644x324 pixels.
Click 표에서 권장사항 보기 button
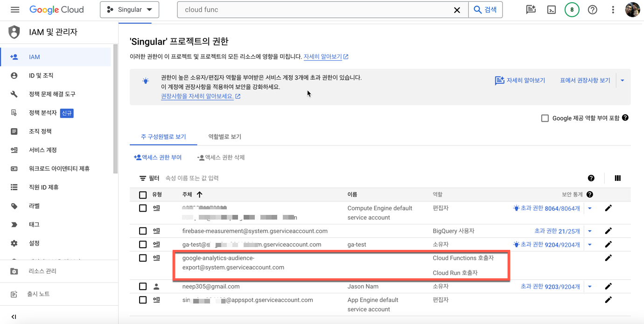[585, 81]
